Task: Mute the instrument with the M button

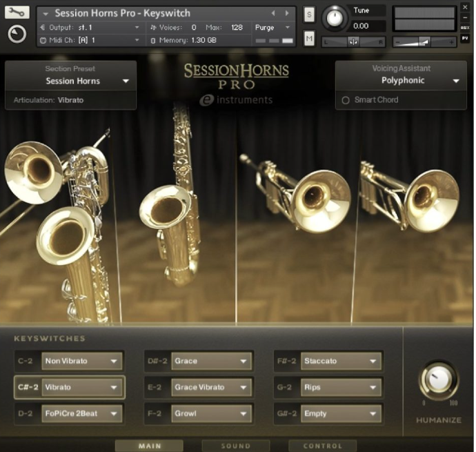Action: 309,38
